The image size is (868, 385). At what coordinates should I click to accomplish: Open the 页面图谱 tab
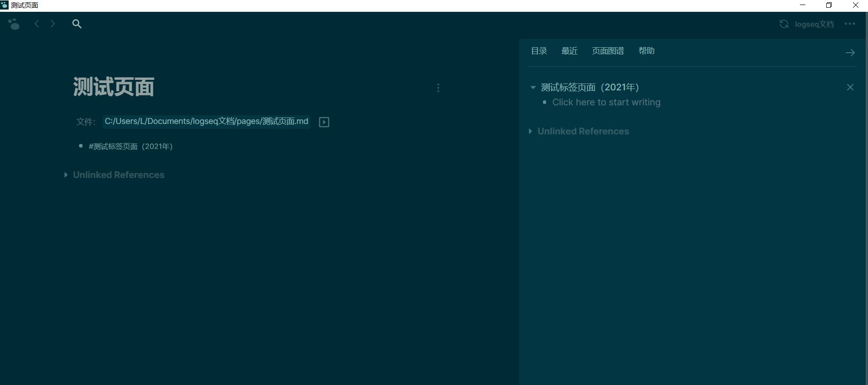608,51
